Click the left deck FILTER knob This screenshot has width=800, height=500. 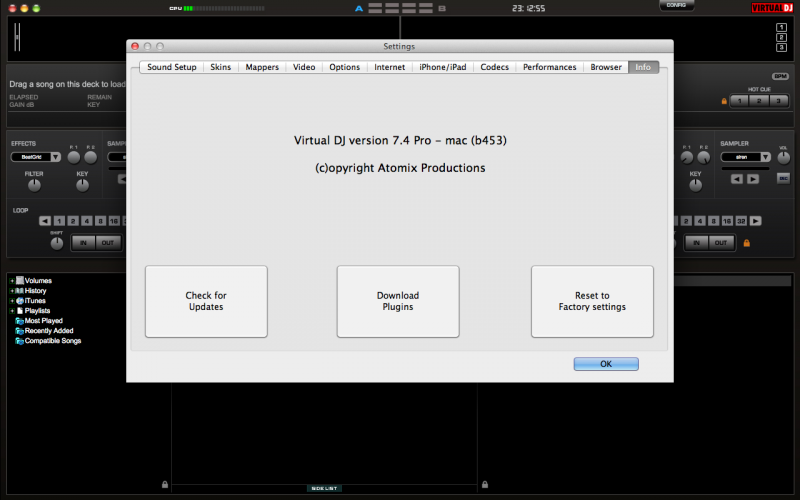(x=34, y=186)
